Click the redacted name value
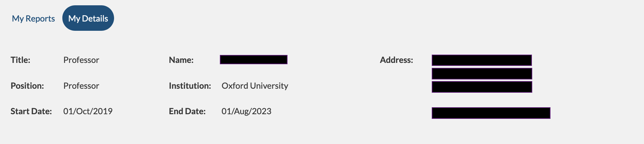 pyautogui.click(x=254, y=60)
